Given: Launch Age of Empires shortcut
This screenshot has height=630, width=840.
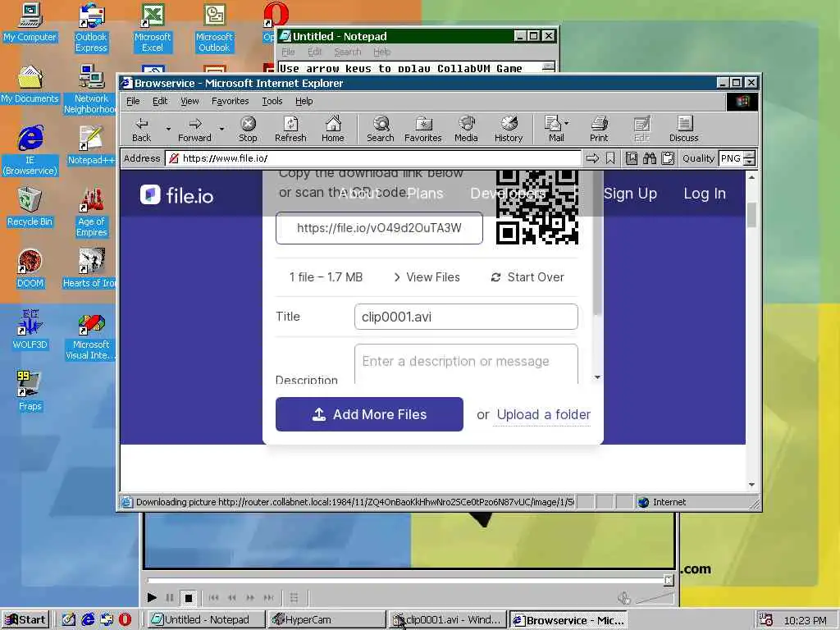Looking at the screenshot, I should 91,212.
